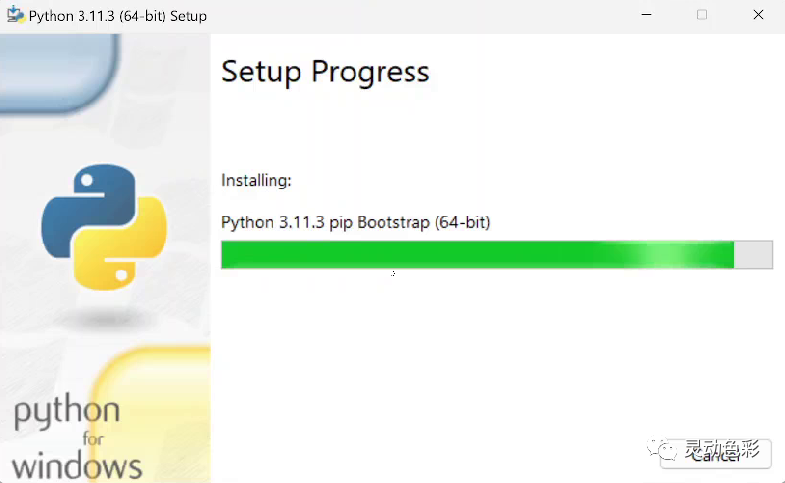Click the bright highlight on the progress bar
Viewport: 785px width, 483px height.
tap(662, 255)
